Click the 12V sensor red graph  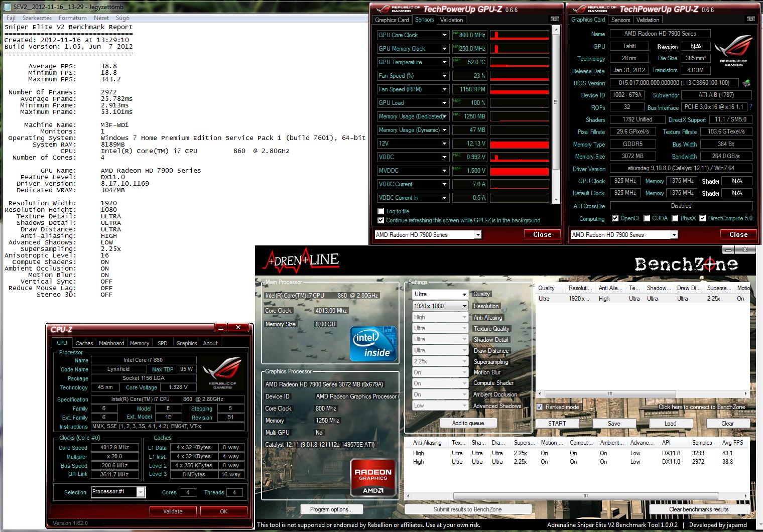(x=519, y=144)
